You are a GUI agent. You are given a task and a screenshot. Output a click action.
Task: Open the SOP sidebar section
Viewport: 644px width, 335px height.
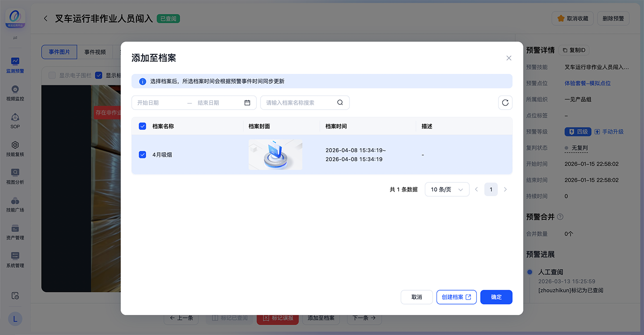pos(15,121)
